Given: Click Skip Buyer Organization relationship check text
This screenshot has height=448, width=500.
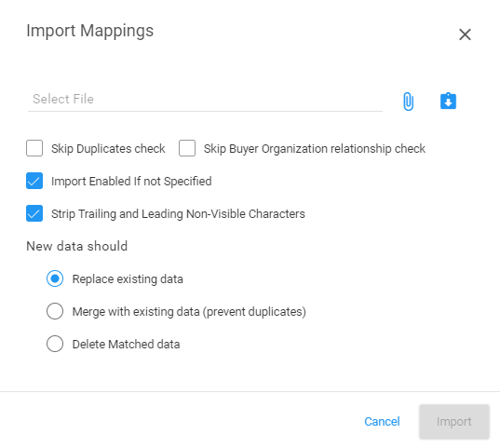Looking at the screenshot, I should (315, 149).
